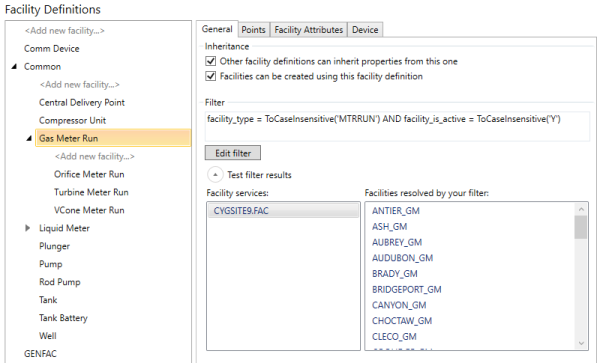Select BRADY_GM in resolved facilities
Image resolution: width=600 pixels, height=363 pixels.
[x=395, y=273]
